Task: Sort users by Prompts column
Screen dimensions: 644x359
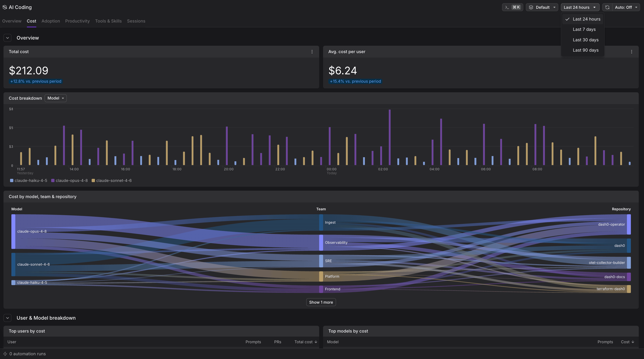Action: (x=253, y=342)
